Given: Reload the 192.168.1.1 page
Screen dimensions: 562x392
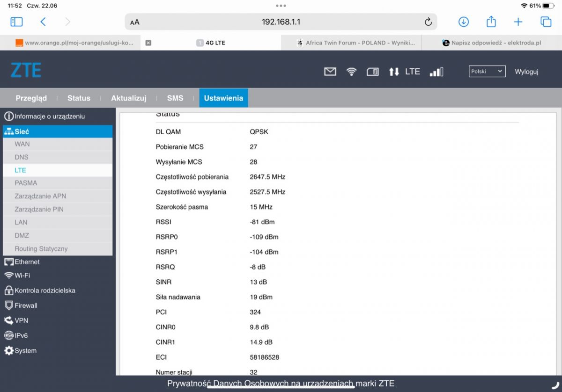Looking at the screenshot, I should (428, 22).
